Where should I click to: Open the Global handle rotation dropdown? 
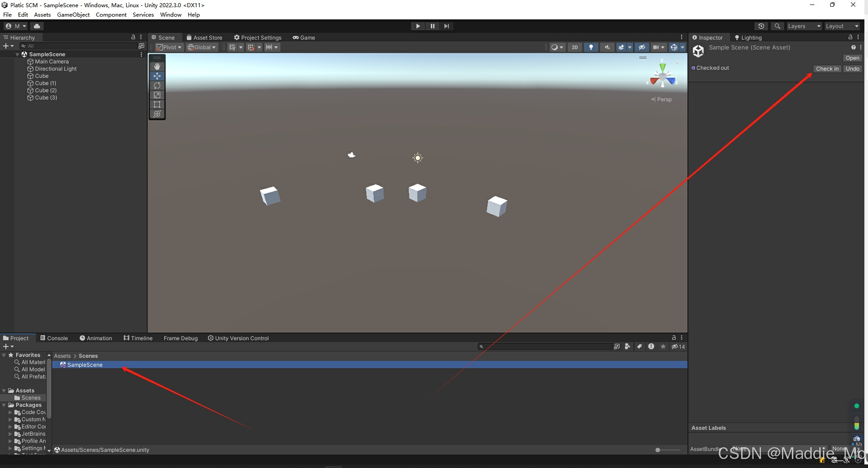[x=202, y=47]
